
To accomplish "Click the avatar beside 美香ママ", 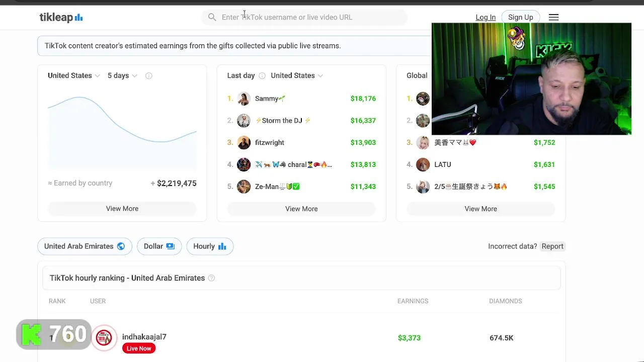I will pos(423,143).
